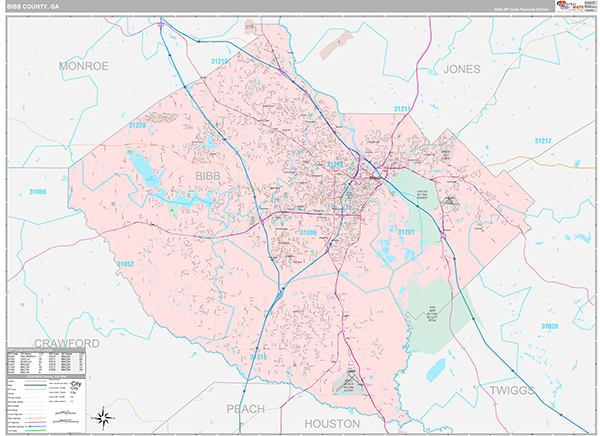Select ZIP code label 31217
This screenshot has width=600, height=436.
[543, 141]
